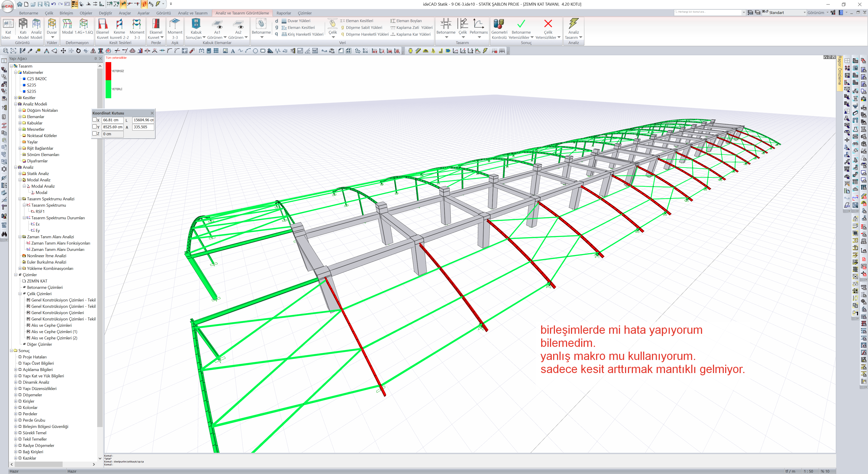
Task: Click the green YETERLİ legend swatch
Action: pos(108,89)
